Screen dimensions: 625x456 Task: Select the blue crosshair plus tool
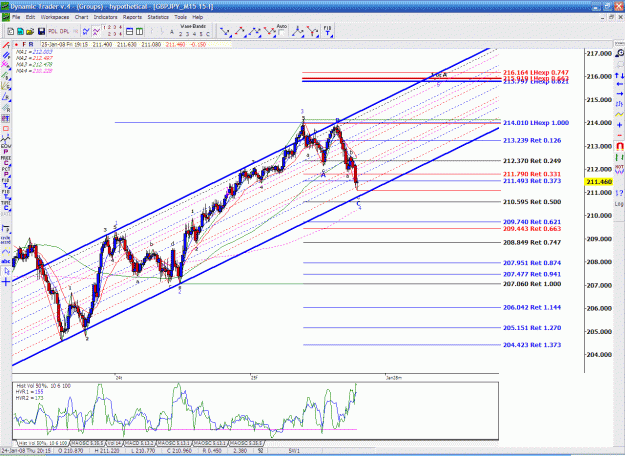pyautogui.click(x=6, y=282)
